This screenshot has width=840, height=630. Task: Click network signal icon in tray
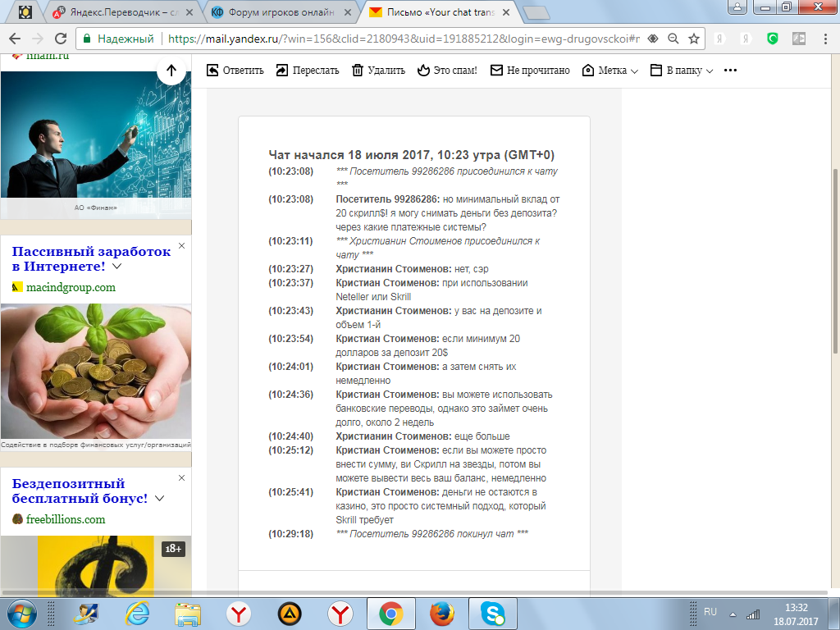point(753,614)
